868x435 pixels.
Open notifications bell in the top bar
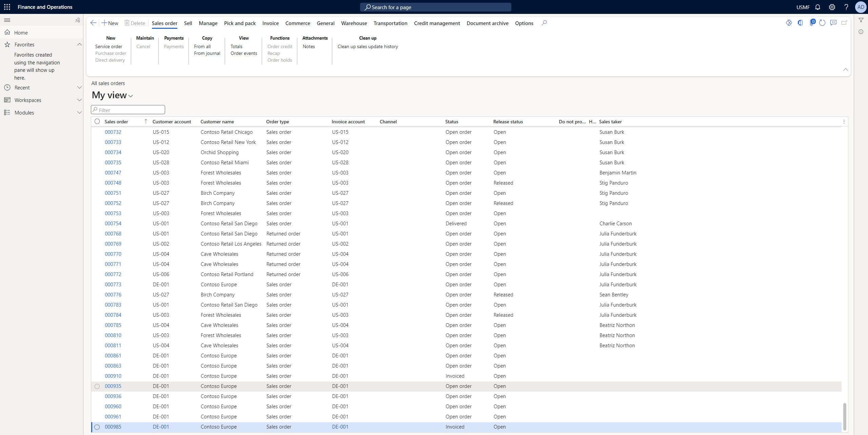point(817,7)
